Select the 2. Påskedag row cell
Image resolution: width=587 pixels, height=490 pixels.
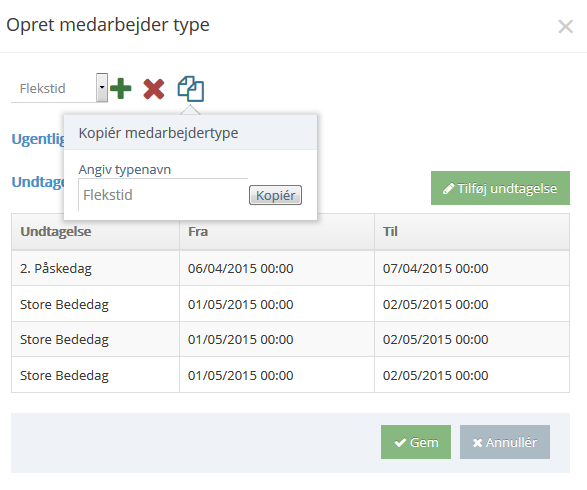95,268
